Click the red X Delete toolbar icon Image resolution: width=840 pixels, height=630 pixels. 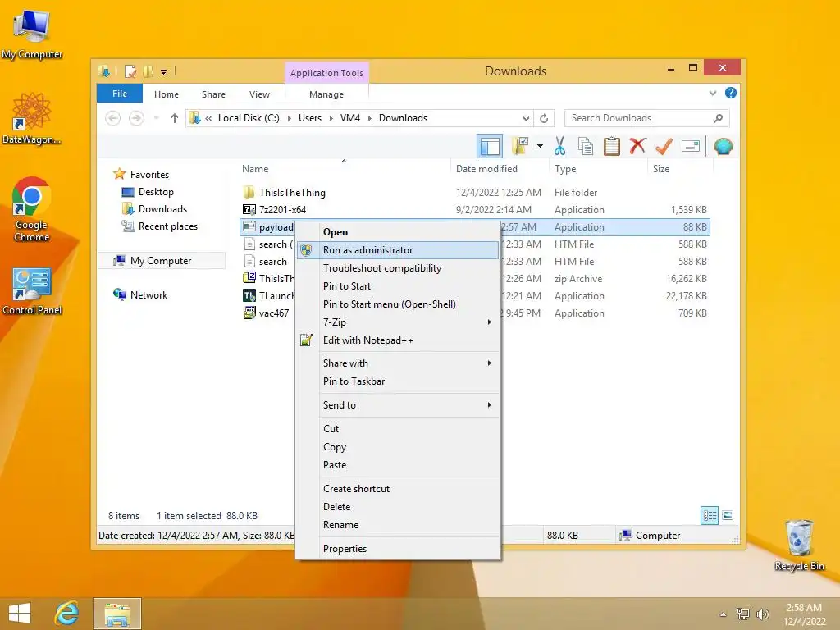pyautogui.click(x=637, y=146)
